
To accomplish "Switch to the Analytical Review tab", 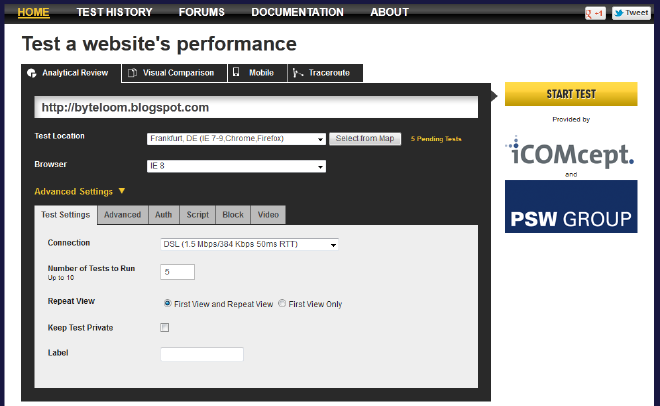I will (71, 73).
